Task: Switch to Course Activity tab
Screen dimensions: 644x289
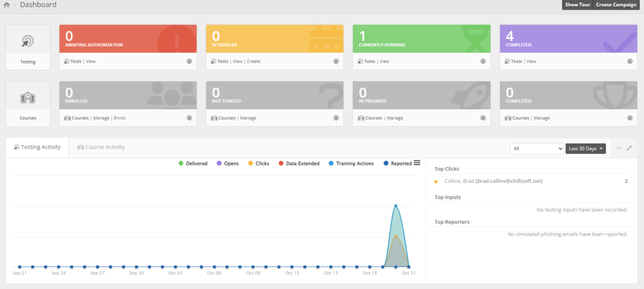Action: coord(101,147)
